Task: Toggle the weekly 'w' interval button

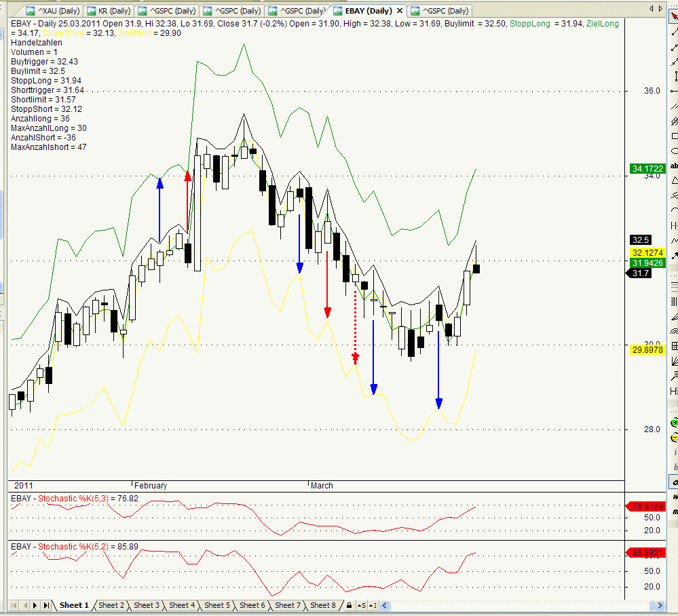Action: click(x=675, y=497)
